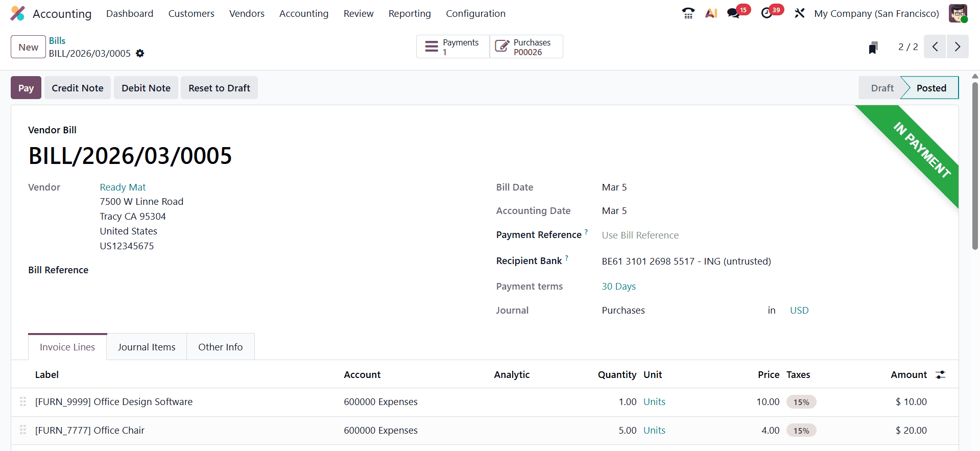
Task: Go to previous record arrow
Action: pyautogui.click(x=935, y=46)
